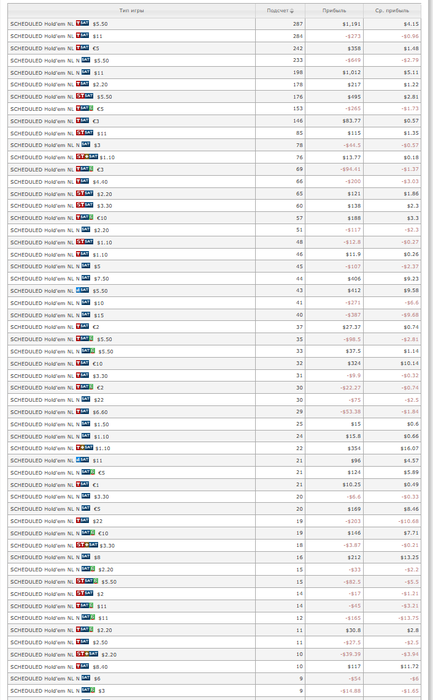Click the T SAT badge in the top $5.50 row
The width and height of the screenshot is (433, 700).
tap(83, 23)
